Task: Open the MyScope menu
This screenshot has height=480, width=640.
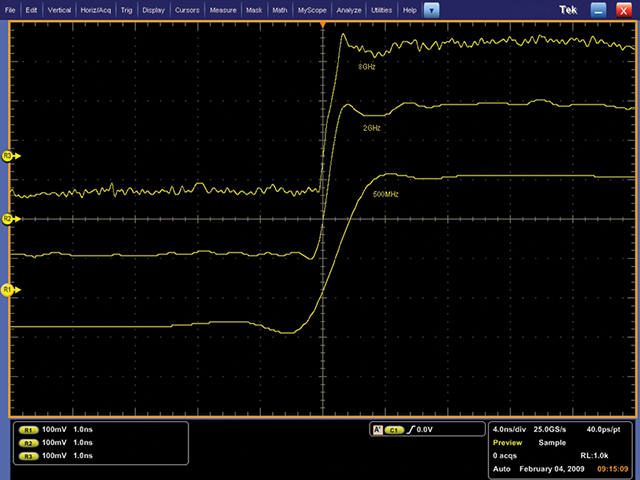Action: tap(314, 9)
